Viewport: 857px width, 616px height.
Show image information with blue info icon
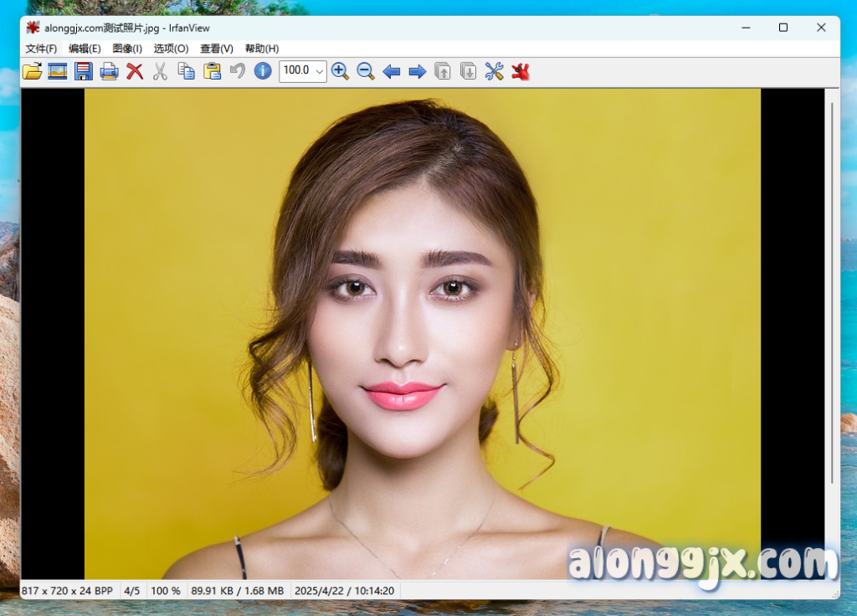click(263, 71)
